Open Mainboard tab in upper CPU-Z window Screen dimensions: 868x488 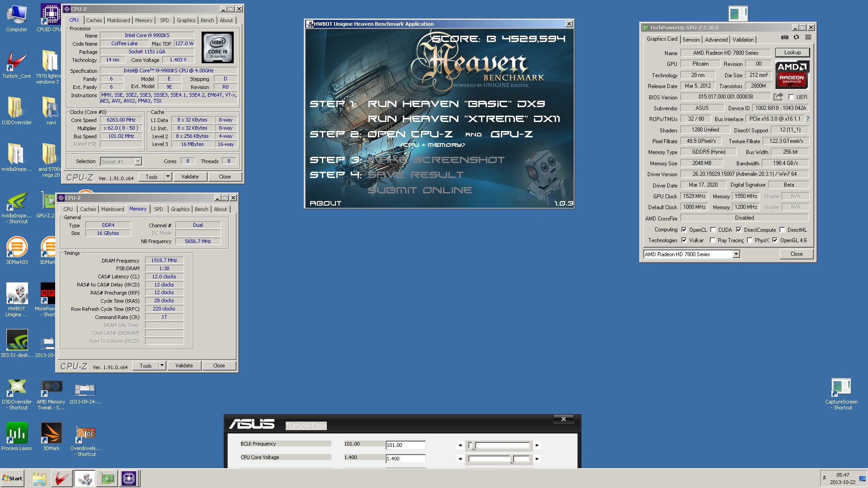[x=118, y=20]
